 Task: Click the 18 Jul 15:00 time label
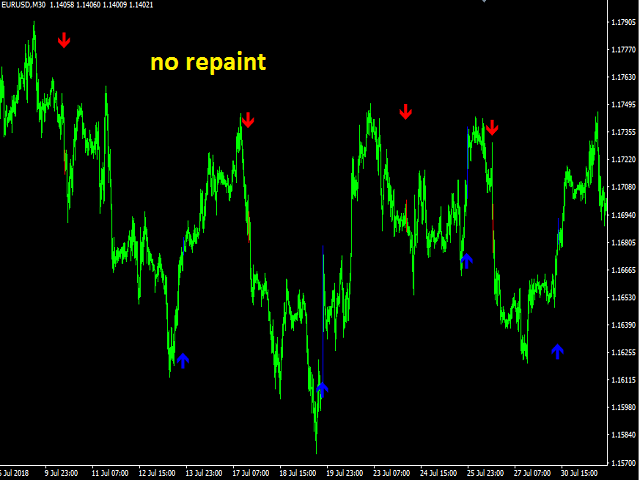[x=298, y=473]
